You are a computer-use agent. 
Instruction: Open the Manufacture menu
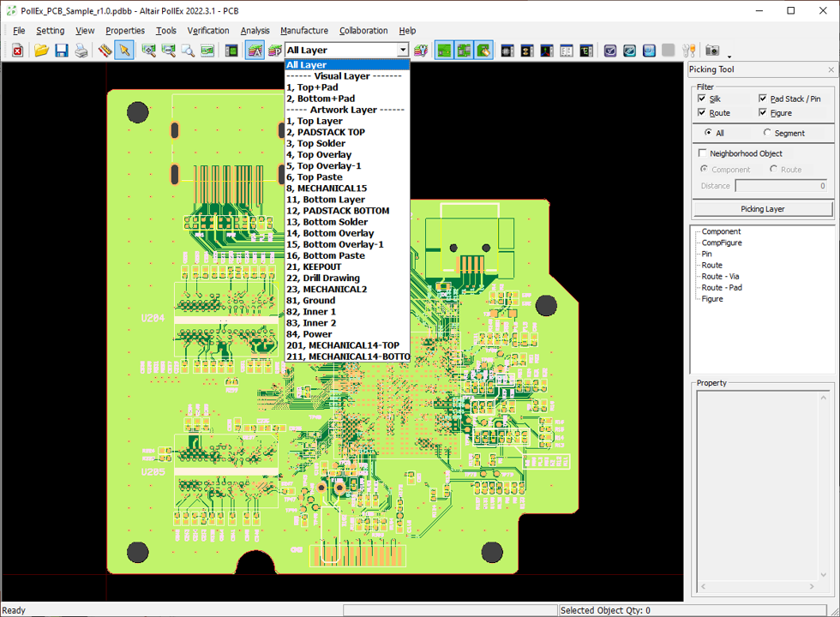point(304,30)
